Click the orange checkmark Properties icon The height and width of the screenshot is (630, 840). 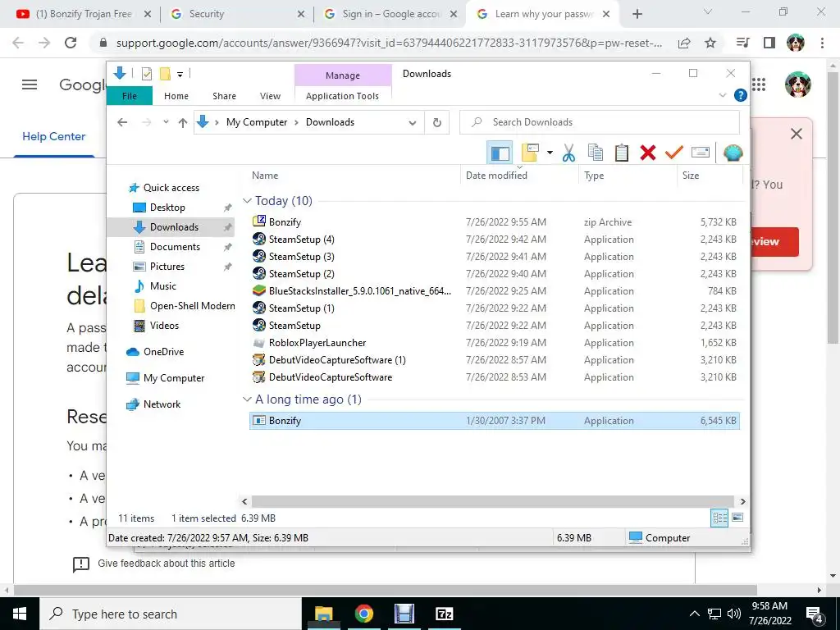pos(674,153)
